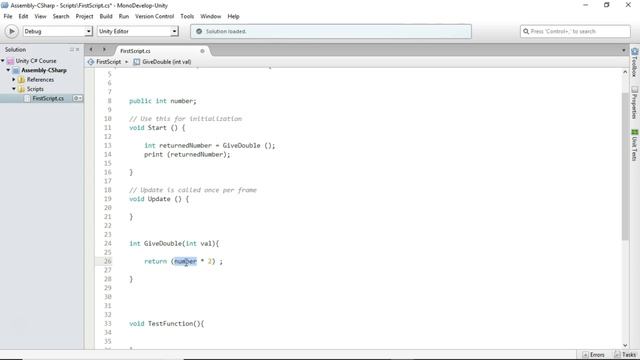Click the search box in the toolbar
The width and height of the screenshot is (640, 360).
click(x=575, y=31)
